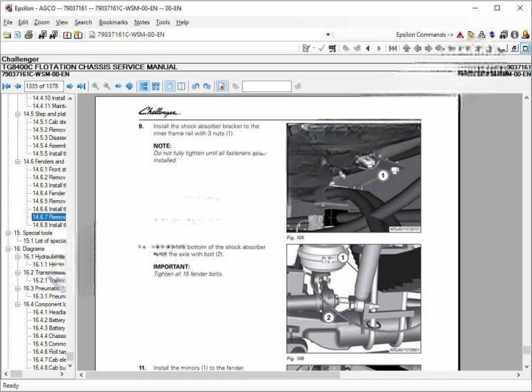Open the Search menu
This screenshot has height=392, width=532.
[x=83, y=22]
